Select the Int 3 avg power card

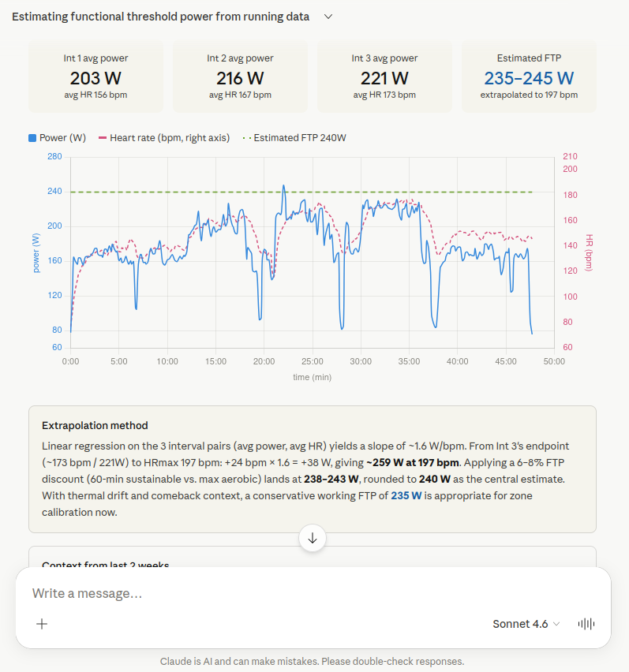point(384,77)
